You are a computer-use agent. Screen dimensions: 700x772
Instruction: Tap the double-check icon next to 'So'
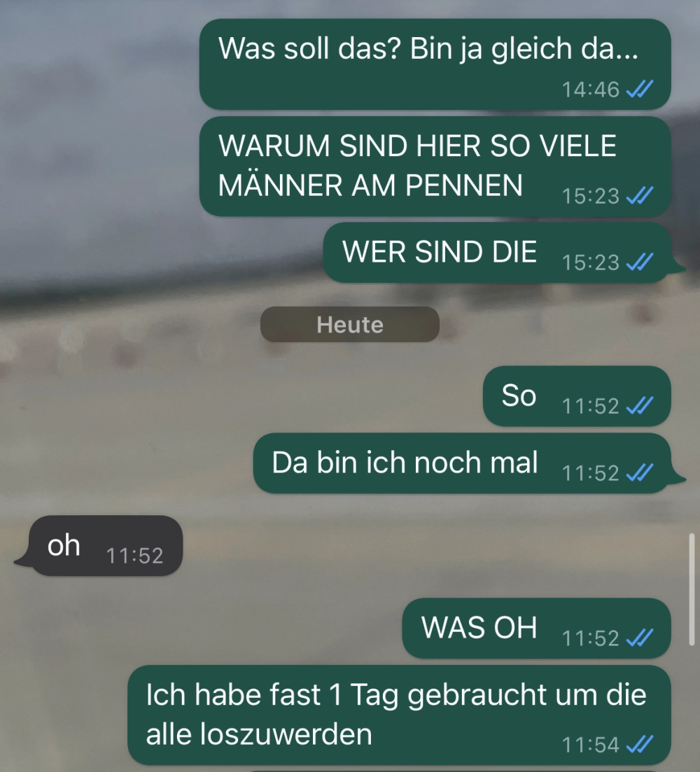tap(639, 406)
